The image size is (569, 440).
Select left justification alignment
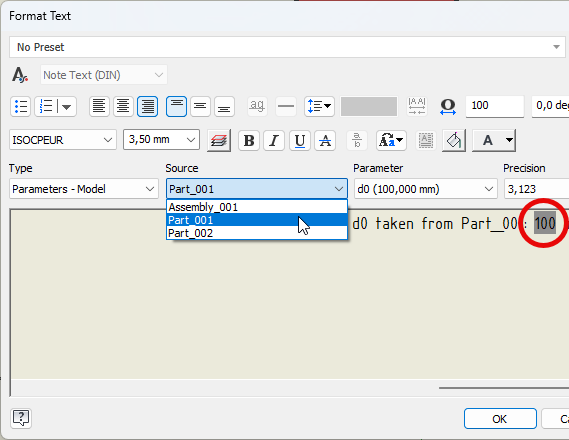click(99, 107)
